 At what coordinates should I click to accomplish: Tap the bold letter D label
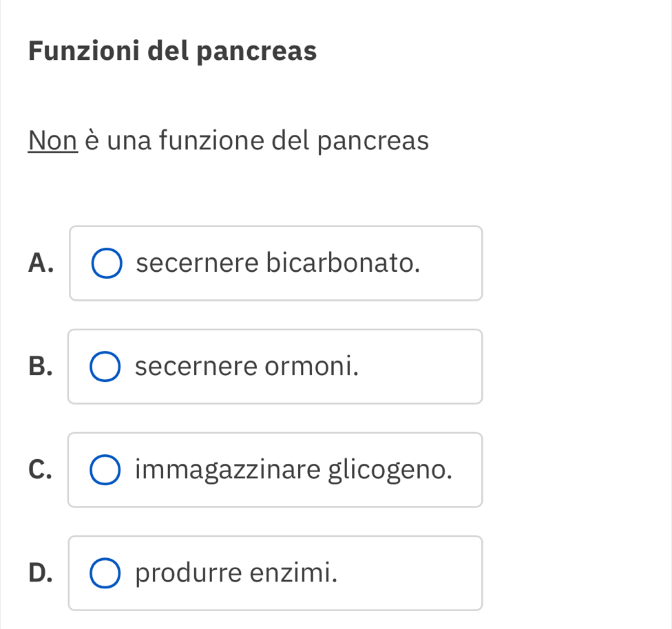(41, 573)
